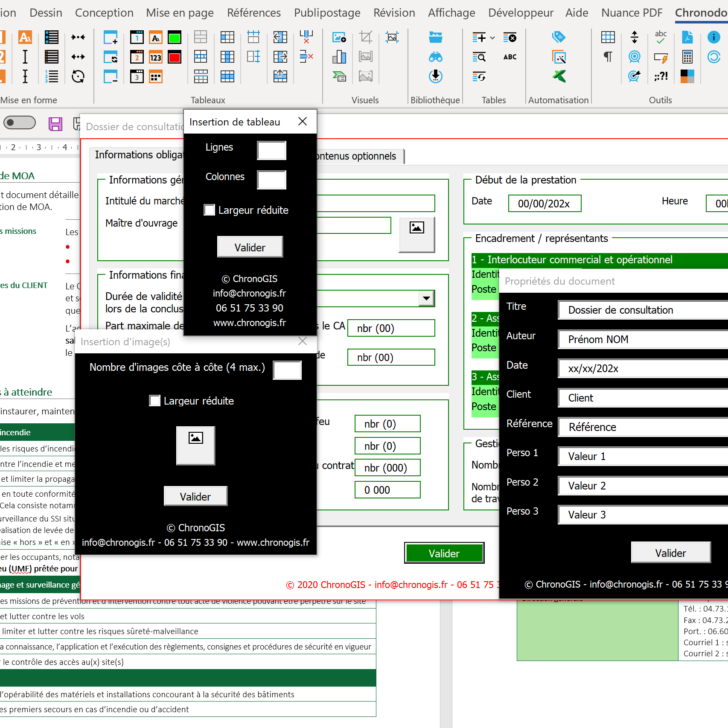Click the blue price tag Automatisation icon
The width and height of the screenshot is (728, 728).
click(x=559, y=38)
